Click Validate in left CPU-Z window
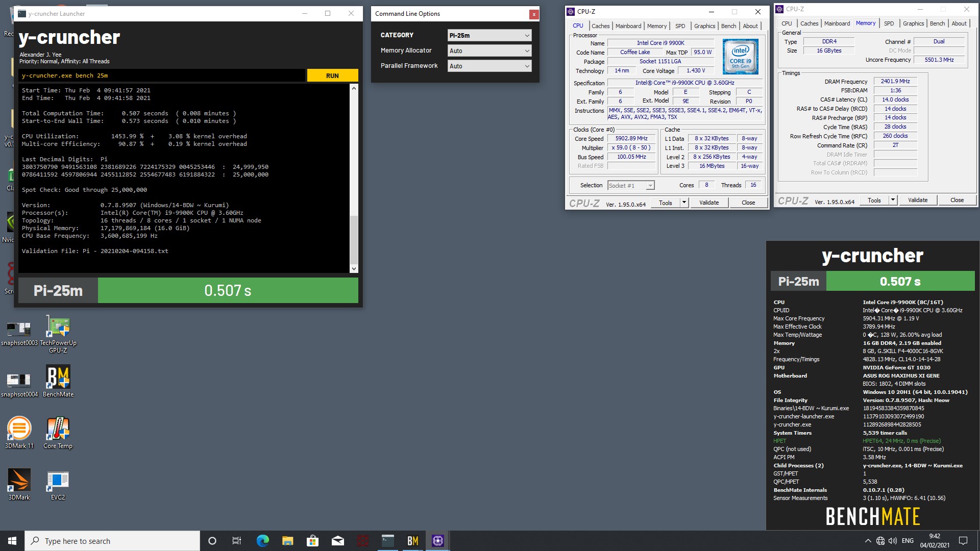This screenshot has width=980, height=551. (x=709, y=203)
